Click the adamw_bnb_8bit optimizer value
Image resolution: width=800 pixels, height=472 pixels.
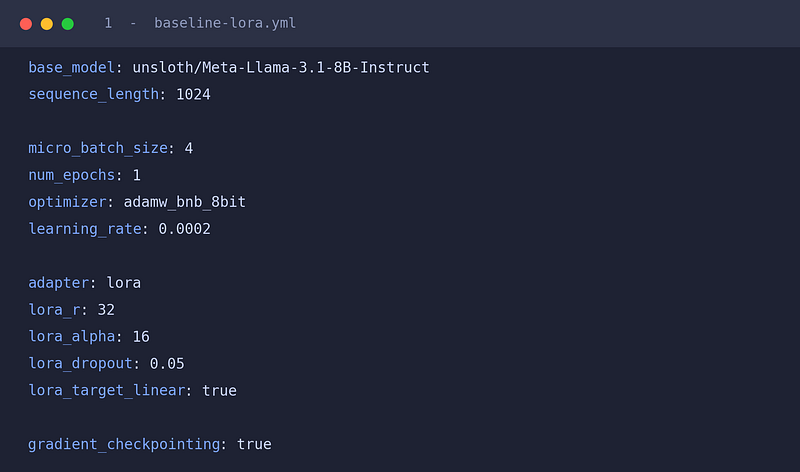185,202
